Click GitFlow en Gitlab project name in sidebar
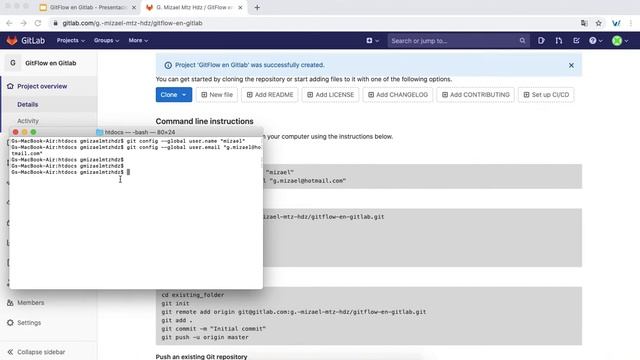640x360 pixels. point(51,63)
